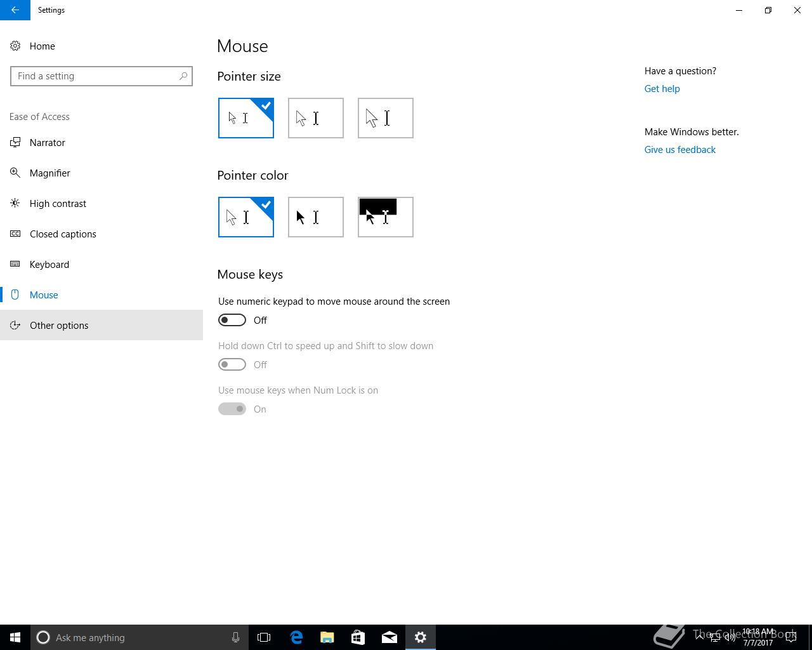Viewport: 812px width, 650px height.
Task: Click the High contrast sun icon
Action: (x=15, y=204)
